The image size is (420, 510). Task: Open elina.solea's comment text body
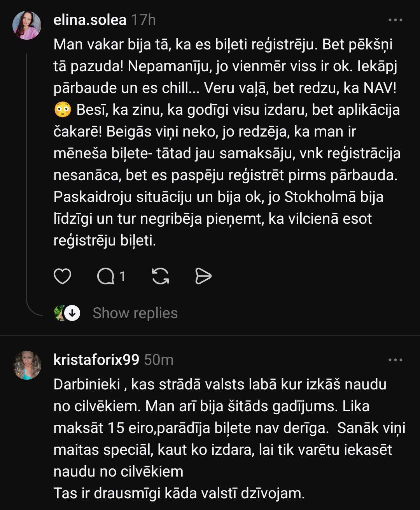(226, 142)
